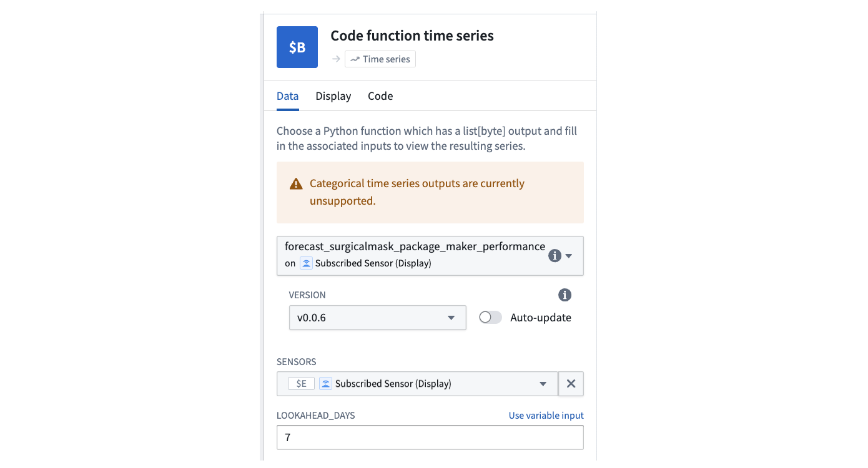Go to the Code tab
868x468 pixels.
click(x=380, y=96)
